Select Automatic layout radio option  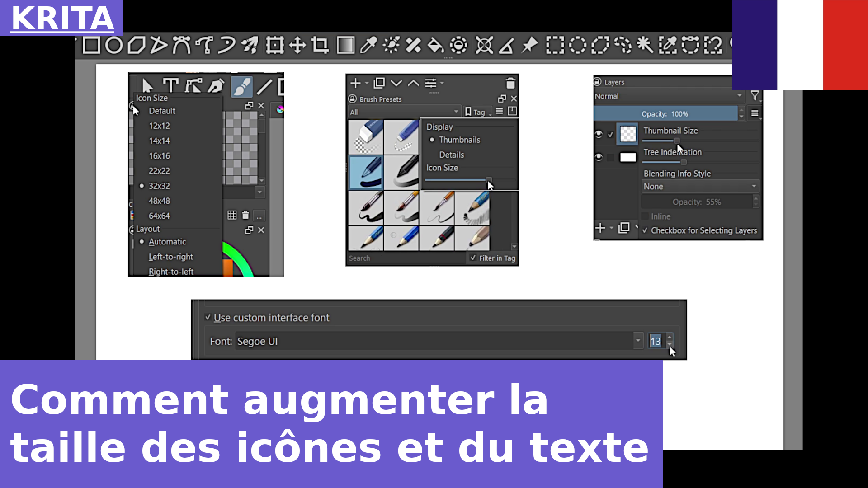pyautogui.click(x=163, y=242)
